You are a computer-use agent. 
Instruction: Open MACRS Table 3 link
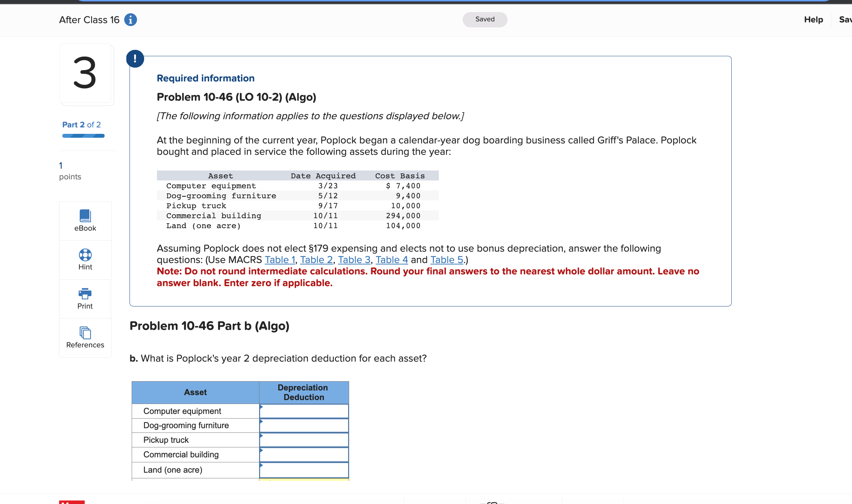[x=354, y=260]
